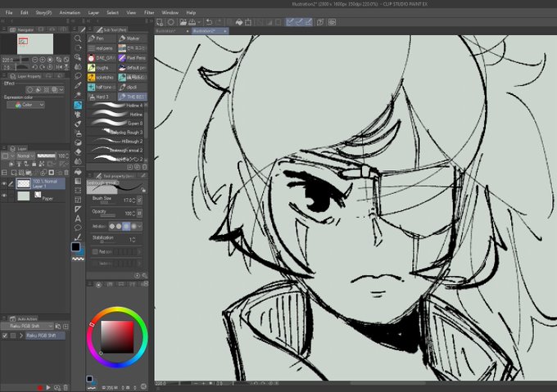Click the Undo arrow in command bar
Image resolution: width=557 pixels, height=392 pixels.
(209, 22)
